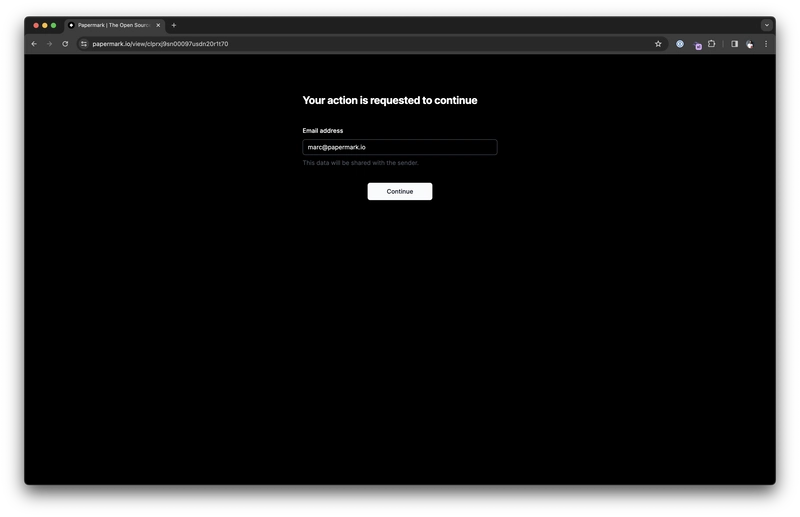Click the Email address input field
Image resolution: width=800 pixels, height=517 pixels.
(x=399, y=147)
